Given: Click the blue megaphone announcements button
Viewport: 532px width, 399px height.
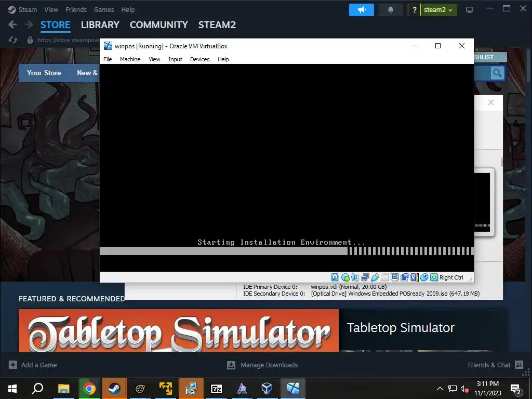Looking at the screenshot, I should (x=362, y=10).
